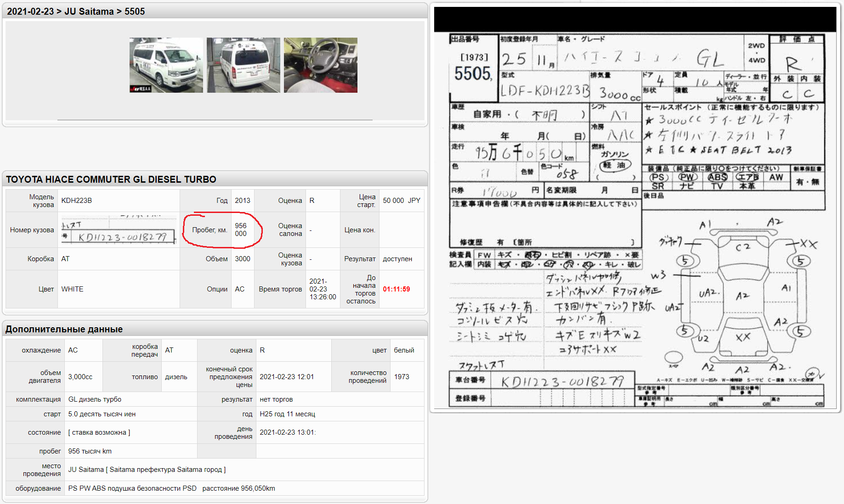The height and width of the screenshot is (504, 844).
Task: Open the front exterior photo of the white van
Action: [166, 65]
